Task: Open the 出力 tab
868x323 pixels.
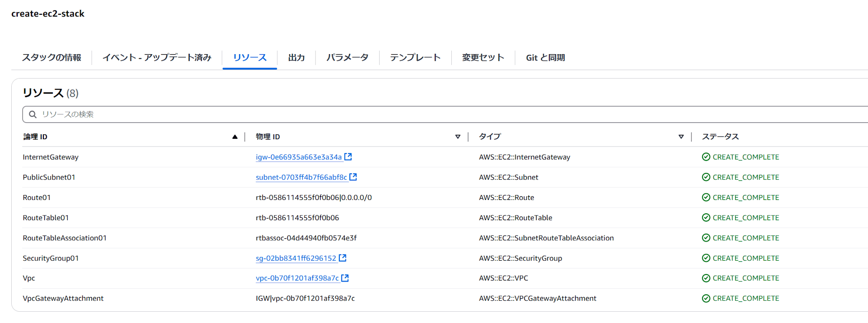Action: 296,58
